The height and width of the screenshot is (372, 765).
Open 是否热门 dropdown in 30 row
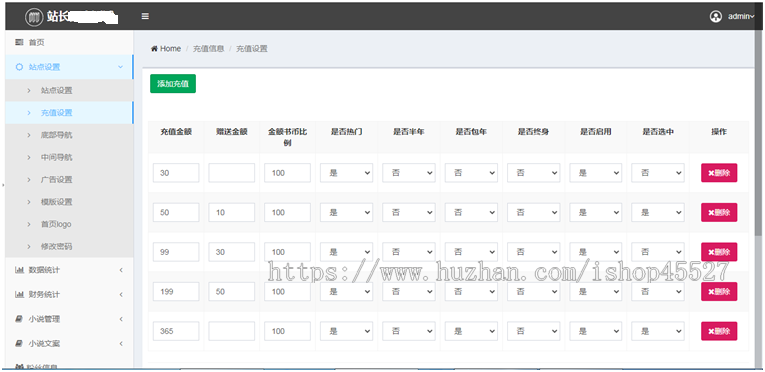(346, 173)
